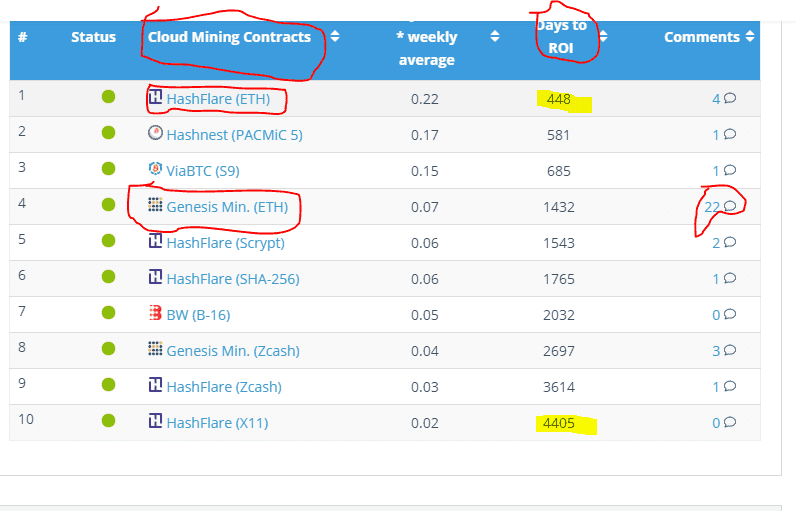Sort by Days to ROI column arrows
Image resolution: width=796 pixels, height=511 pixels.
(x=603, y=37)
